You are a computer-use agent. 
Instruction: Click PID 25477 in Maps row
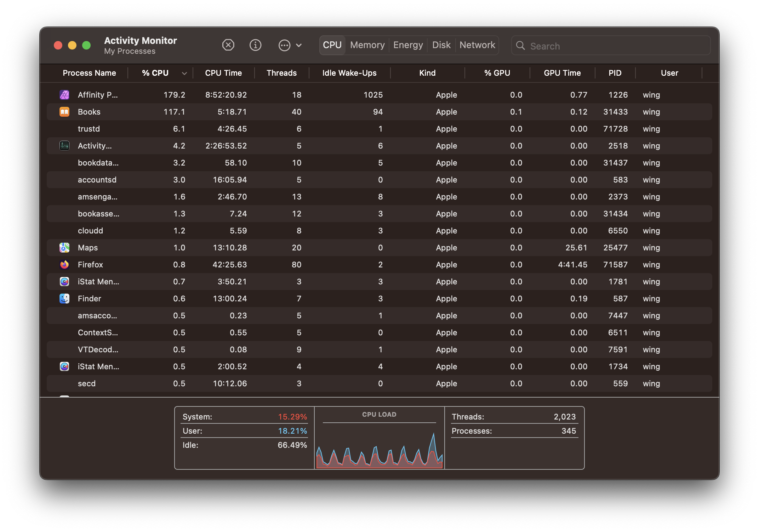615,248
